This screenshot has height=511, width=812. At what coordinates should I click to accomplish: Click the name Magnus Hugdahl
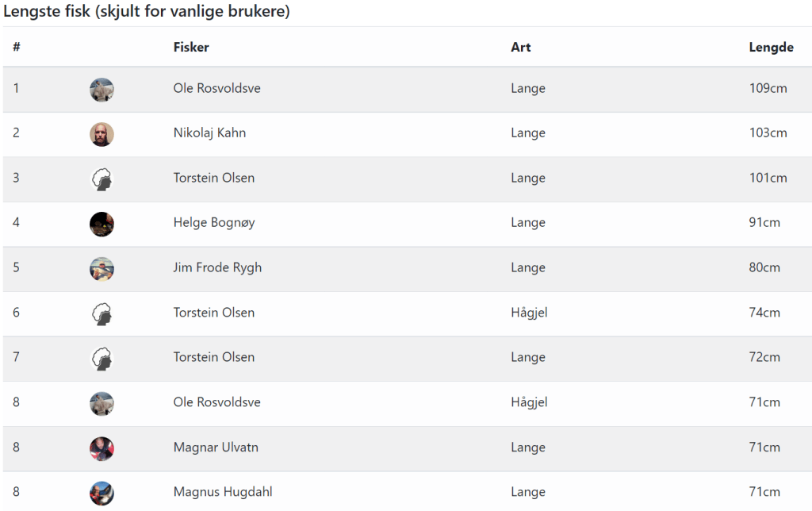click(223, 492)
